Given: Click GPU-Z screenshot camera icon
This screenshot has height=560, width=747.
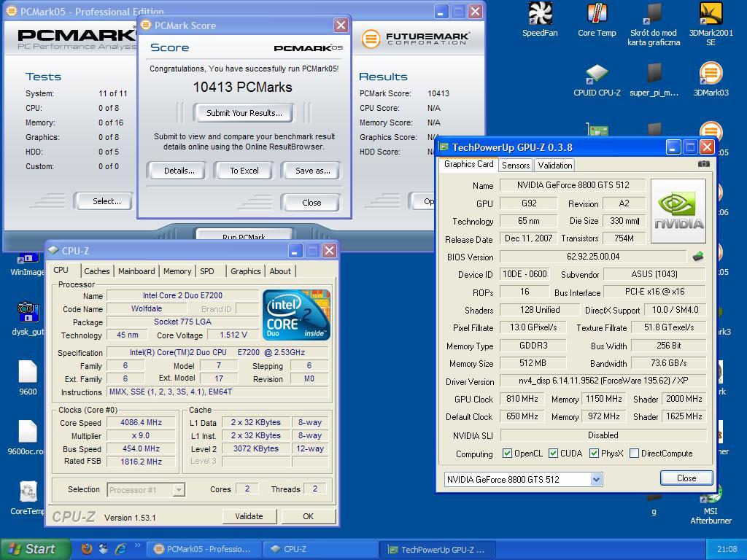Looking at the screenshot, I should tap(704, 164).
